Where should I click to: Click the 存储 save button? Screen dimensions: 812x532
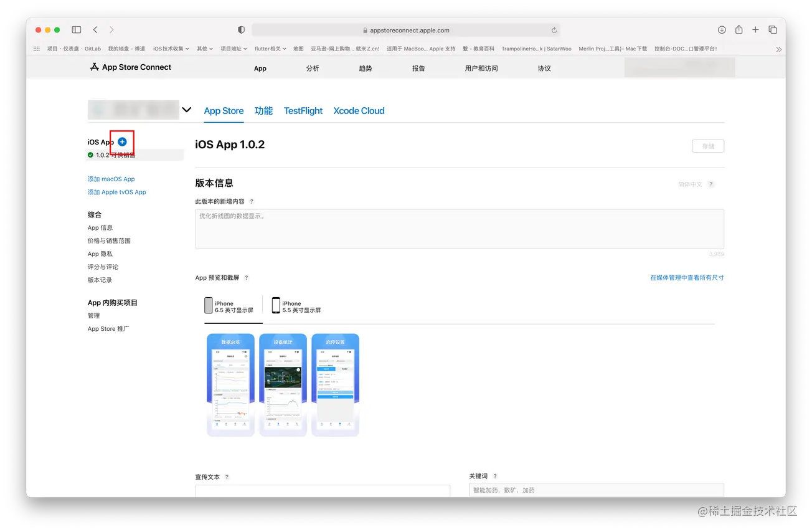(x=707, y=145)
